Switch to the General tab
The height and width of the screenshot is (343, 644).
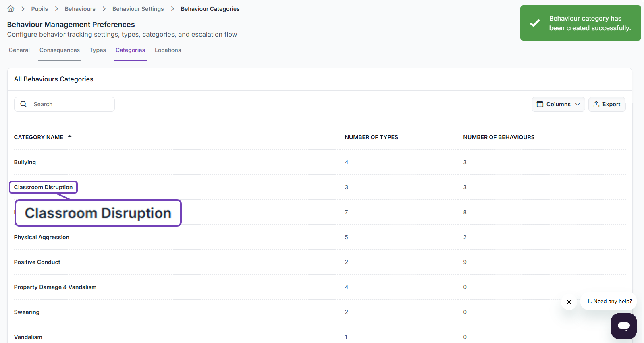pos(19,50)
